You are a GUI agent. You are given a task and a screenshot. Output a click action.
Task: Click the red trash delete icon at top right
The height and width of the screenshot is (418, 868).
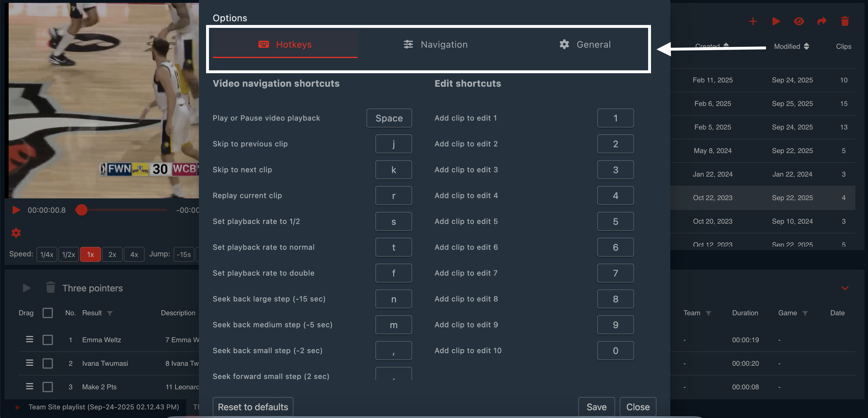[844, 22]
